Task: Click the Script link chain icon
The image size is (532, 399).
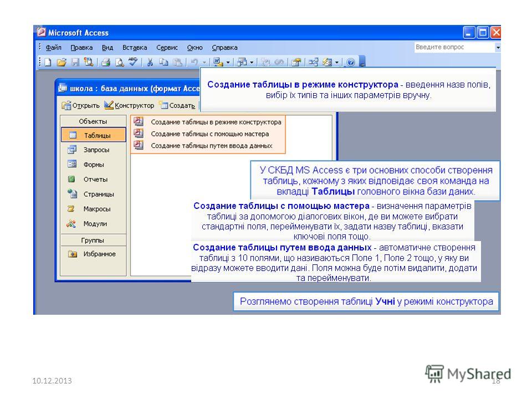Action: click(x=279, y=62)
